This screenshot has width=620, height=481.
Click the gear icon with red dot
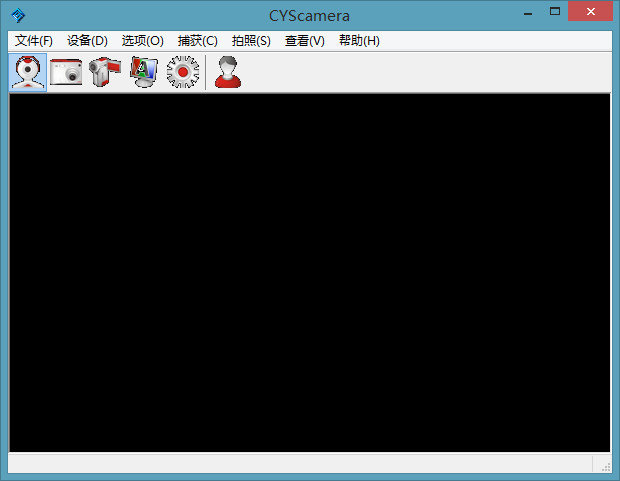182,72
